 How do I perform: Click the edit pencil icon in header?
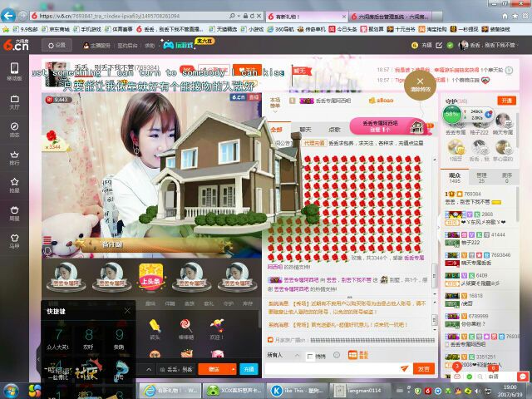pos(439,45)
